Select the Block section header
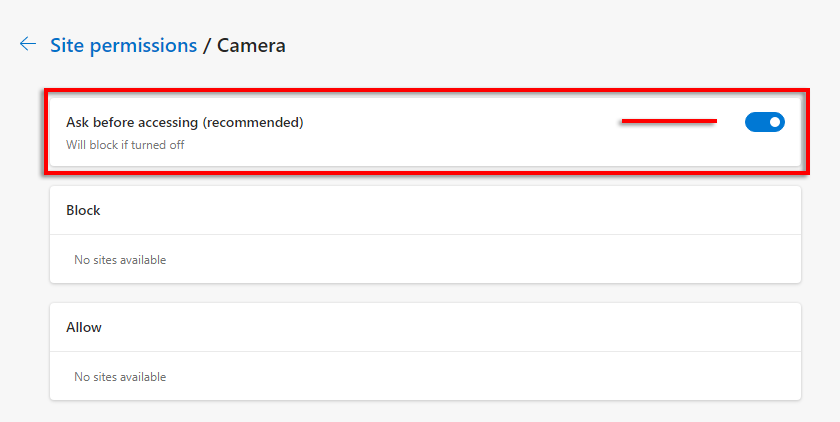The width and height of the screenshot is (840, 422). tap(83, 211)
